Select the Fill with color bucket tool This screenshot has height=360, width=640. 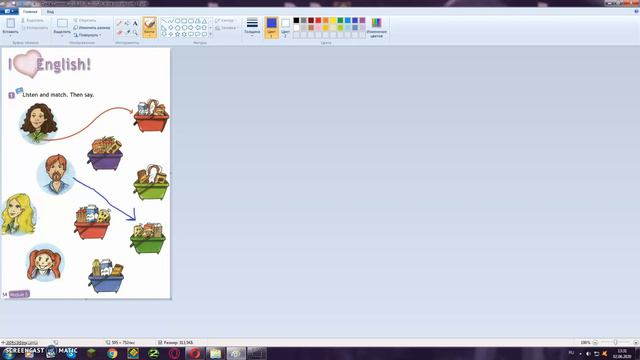[127, 23]
